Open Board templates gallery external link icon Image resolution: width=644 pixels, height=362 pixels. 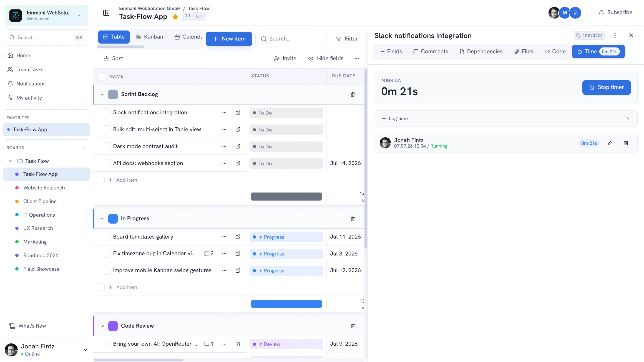point(238,237)
